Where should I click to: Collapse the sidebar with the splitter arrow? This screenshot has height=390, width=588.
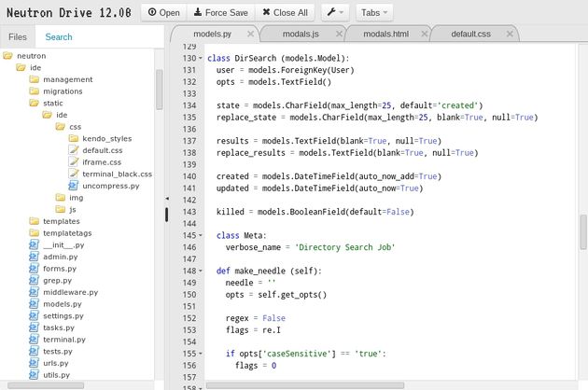(x=167, y=199)
